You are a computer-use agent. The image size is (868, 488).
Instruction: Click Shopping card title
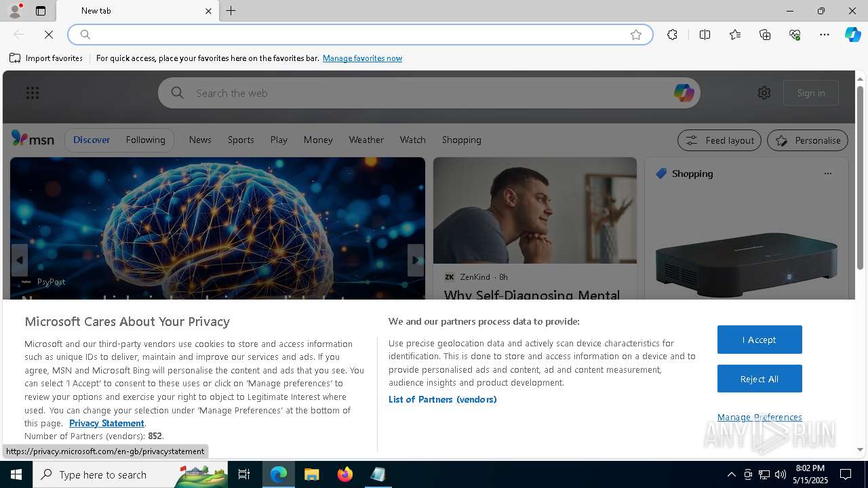tap(692, 174)
